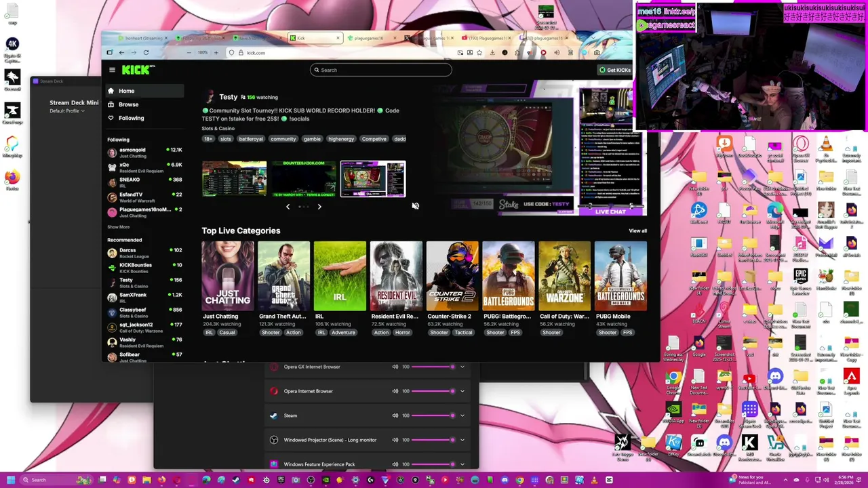
Task: Expand Following list with Show More
Action: (x=118, y=227)
